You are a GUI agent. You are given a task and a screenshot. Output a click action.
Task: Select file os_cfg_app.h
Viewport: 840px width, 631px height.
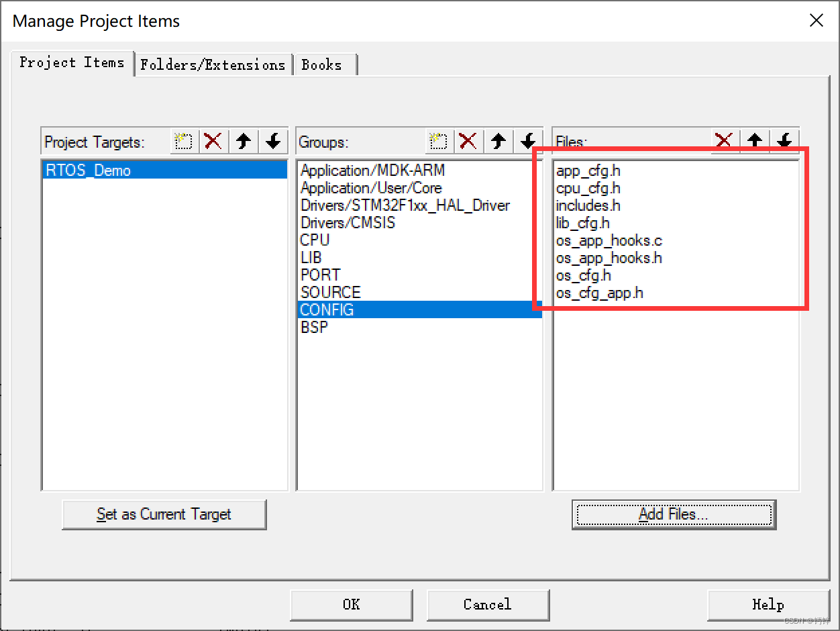(676, 293)
